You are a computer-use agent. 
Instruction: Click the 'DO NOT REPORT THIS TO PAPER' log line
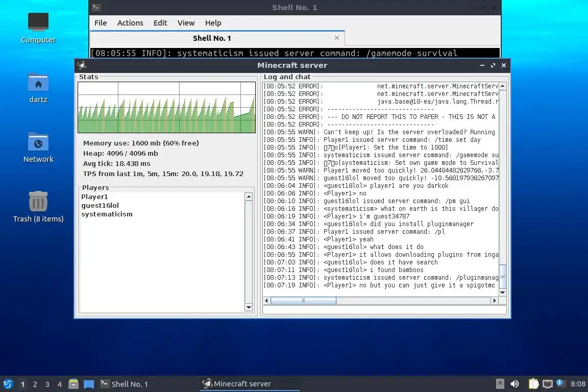click(x=380, y=117)
